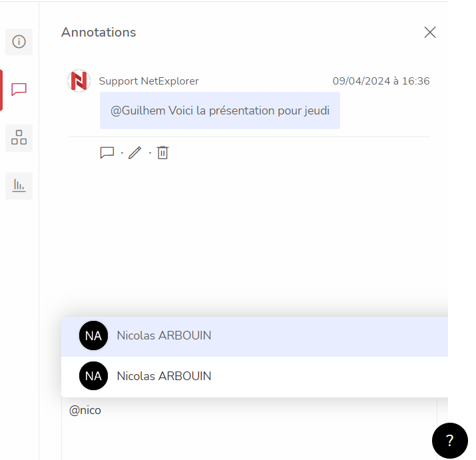
Task: Open the black question mark help button
Action: point(450,441)
